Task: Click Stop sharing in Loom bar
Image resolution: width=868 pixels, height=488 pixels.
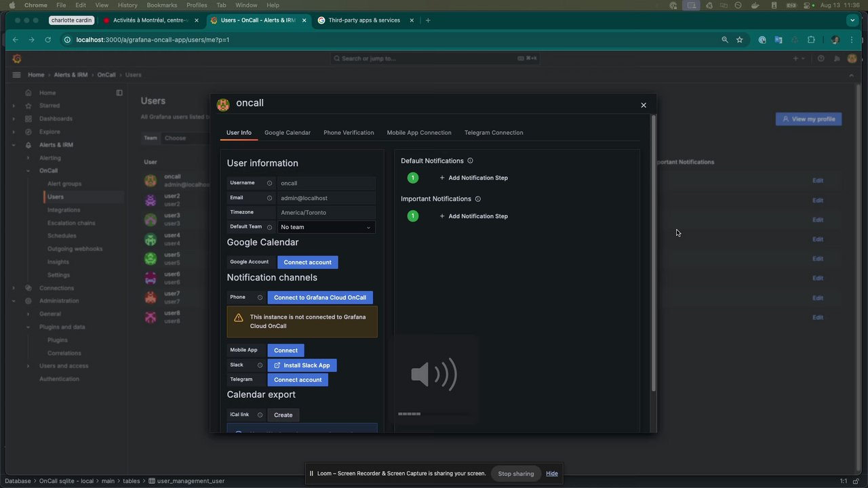Action: click(x=516, y=474)
